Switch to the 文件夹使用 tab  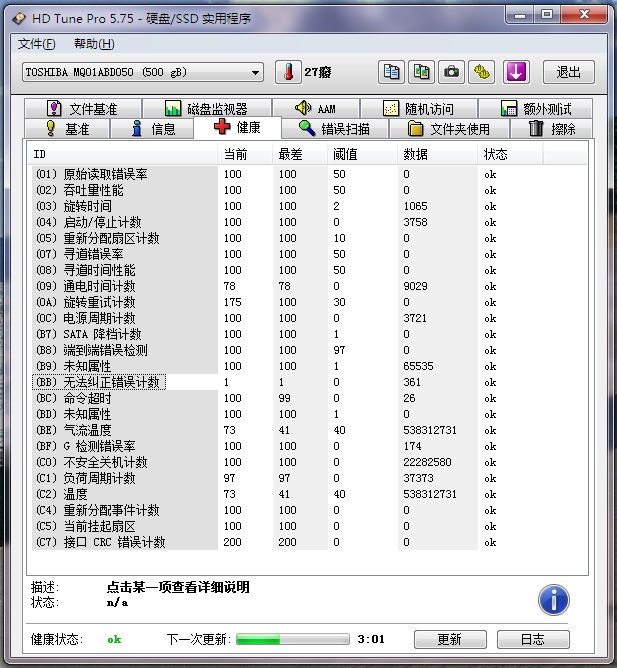click(449, 129)
